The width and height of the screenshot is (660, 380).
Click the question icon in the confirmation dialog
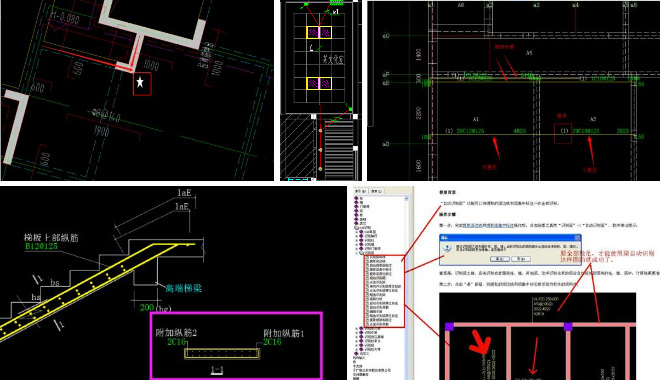click(x=447, y=248)
